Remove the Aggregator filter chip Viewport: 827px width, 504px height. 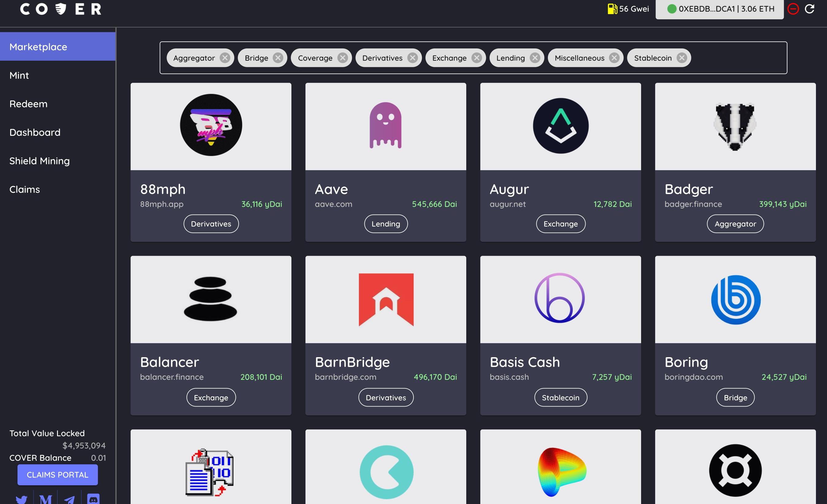tap(225, 58)
